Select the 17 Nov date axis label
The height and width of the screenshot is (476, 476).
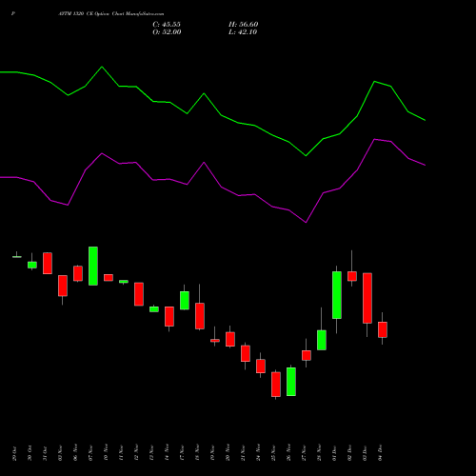tap(182, 453)
